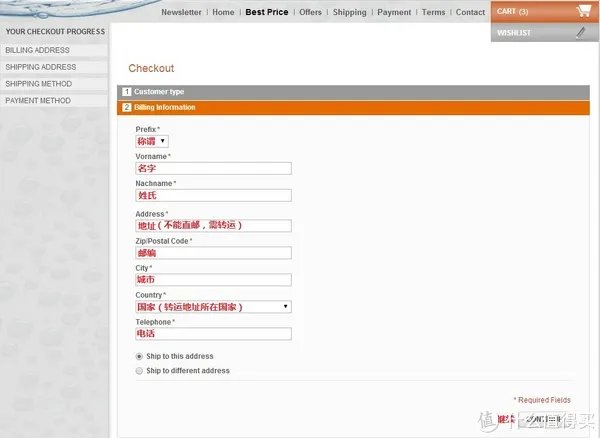Focus the Nachname input field
Image resolution: width=600 pixels, height=438 pixels.
tap(214, 195)
